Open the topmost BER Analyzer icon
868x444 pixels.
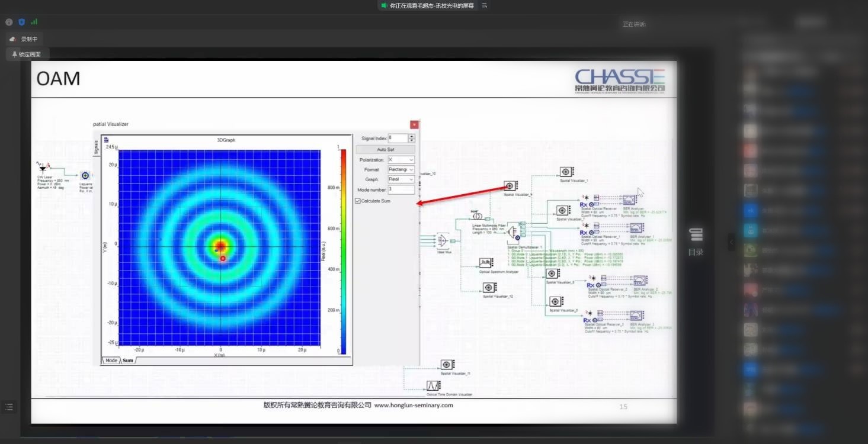point(629,200)
